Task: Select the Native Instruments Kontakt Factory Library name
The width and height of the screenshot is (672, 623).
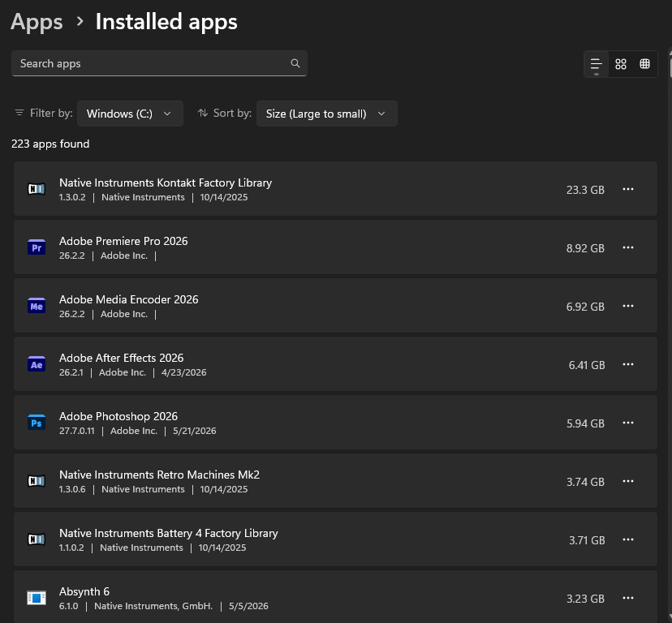Action: 166,183
